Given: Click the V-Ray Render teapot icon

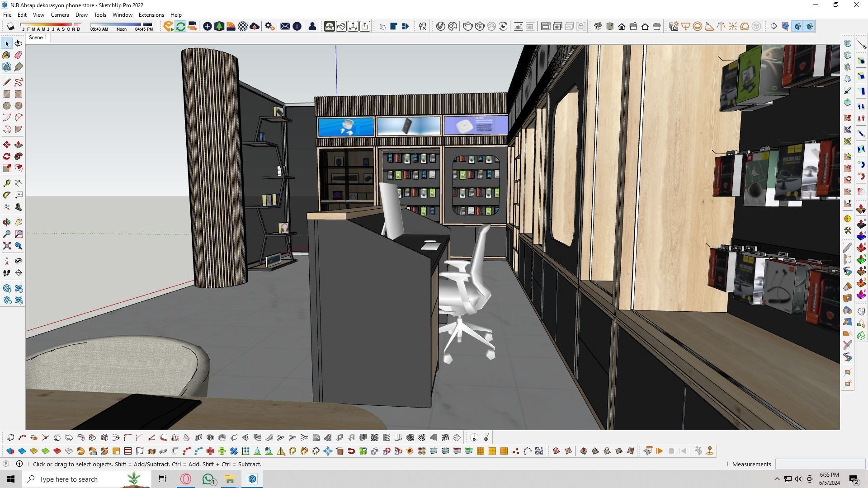Looking at the screenshot, I should (x=468, y=26).
